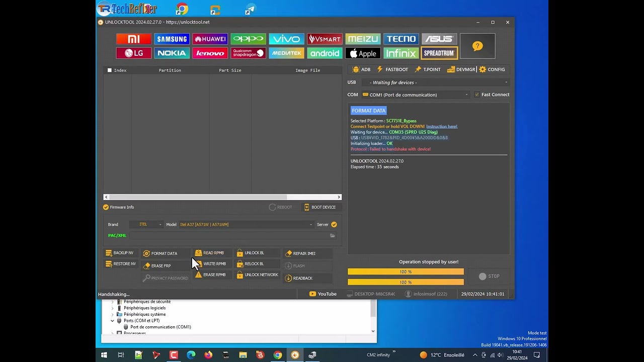This screenshot has height=362, width=644.
Task: Select the ASUS brand icon
Action: [x=439, y=39]
